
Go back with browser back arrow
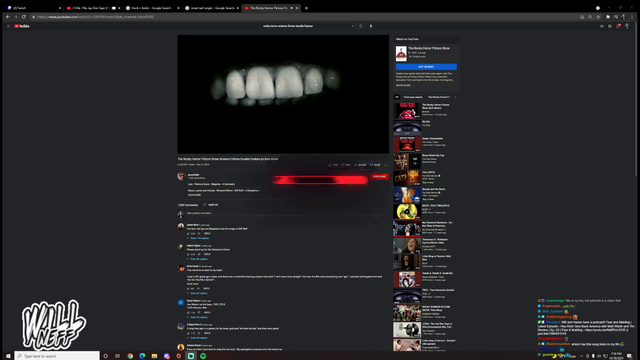pos(7,17)
